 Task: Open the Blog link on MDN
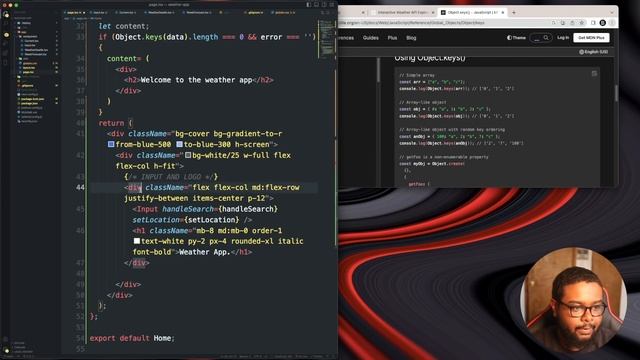click(x=411, y=38)
